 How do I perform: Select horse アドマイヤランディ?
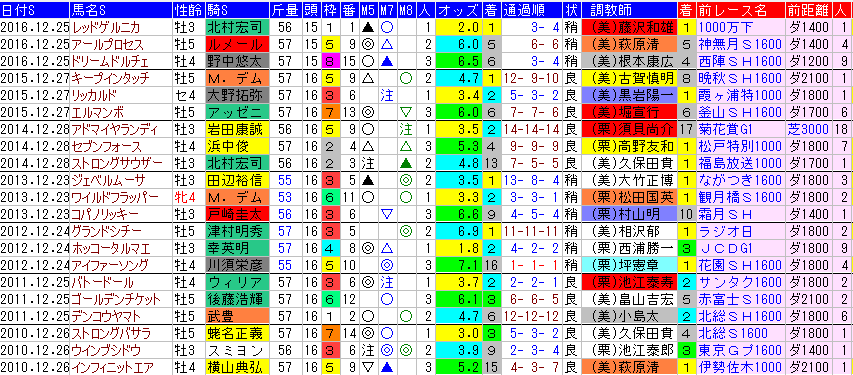[115, 130]
